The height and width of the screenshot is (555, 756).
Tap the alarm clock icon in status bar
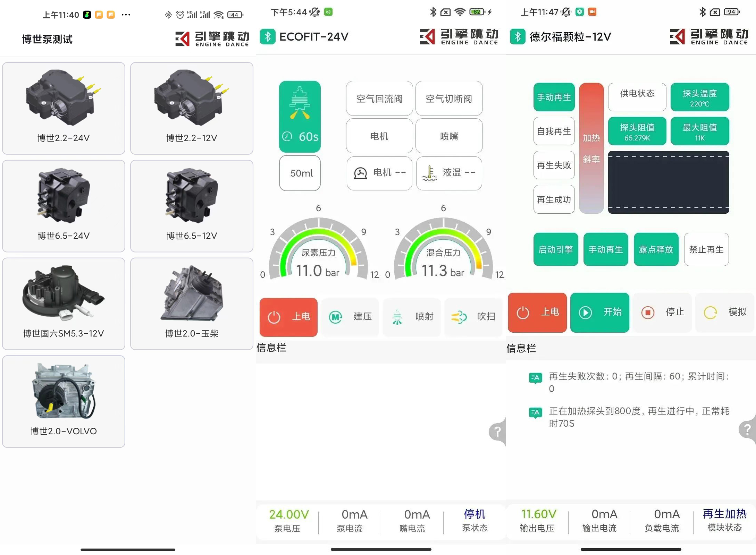(180, 15)
